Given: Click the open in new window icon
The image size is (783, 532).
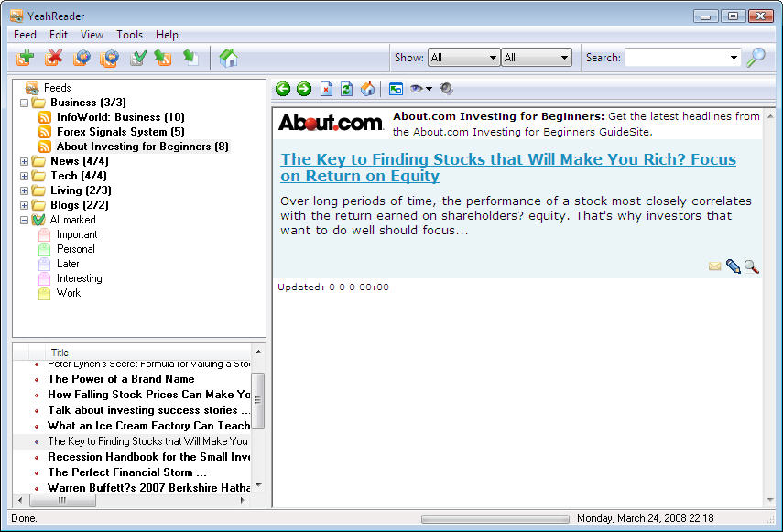Looking at the screenshot, I should point(396,89).
